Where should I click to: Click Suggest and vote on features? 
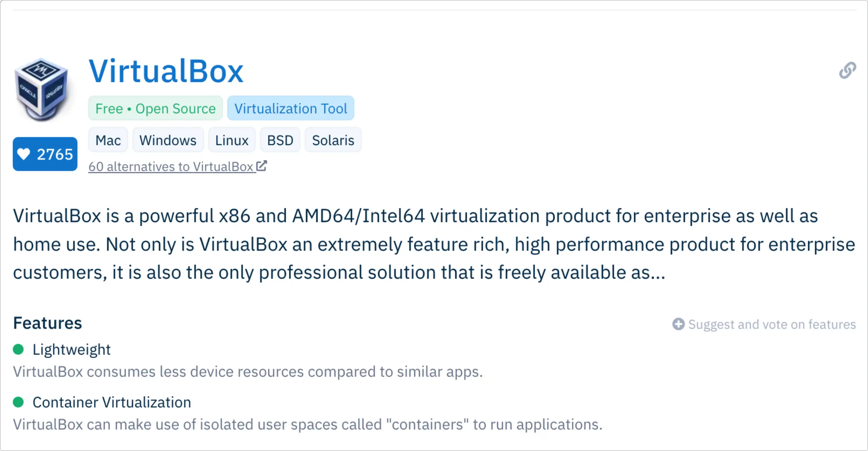tap(772, 324)
